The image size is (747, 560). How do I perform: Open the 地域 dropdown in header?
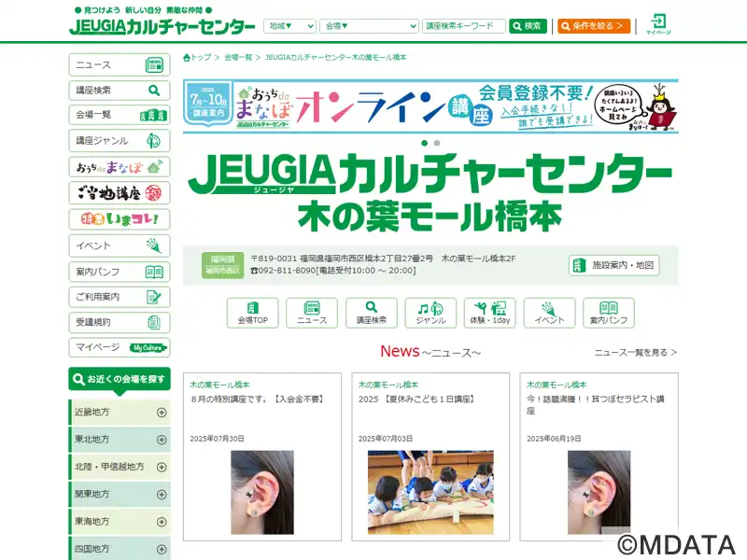pyautogui.click(x=289, y=26)
